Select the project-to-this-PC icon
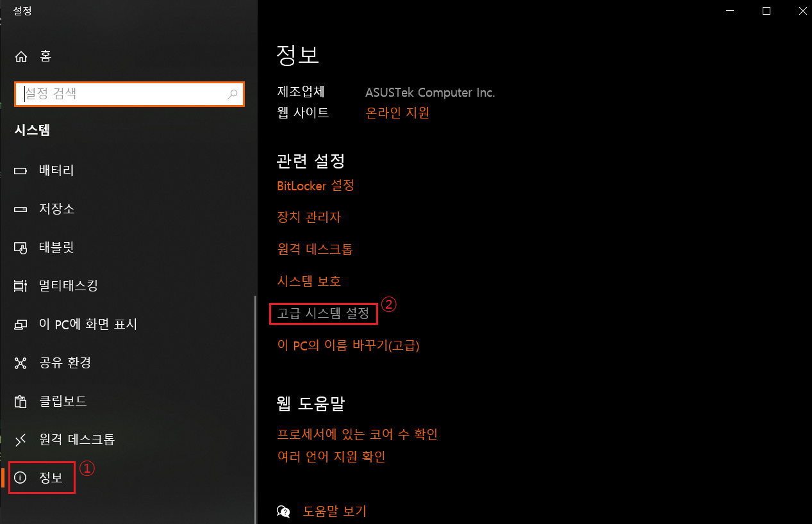812x524 pixels. [x=21, y=325]
